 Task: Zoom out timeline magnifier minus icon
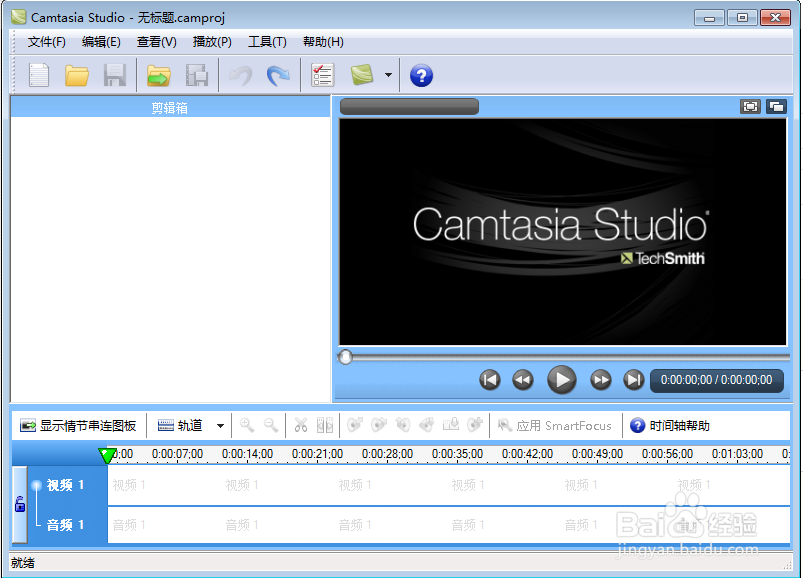(x=271, y=425)
